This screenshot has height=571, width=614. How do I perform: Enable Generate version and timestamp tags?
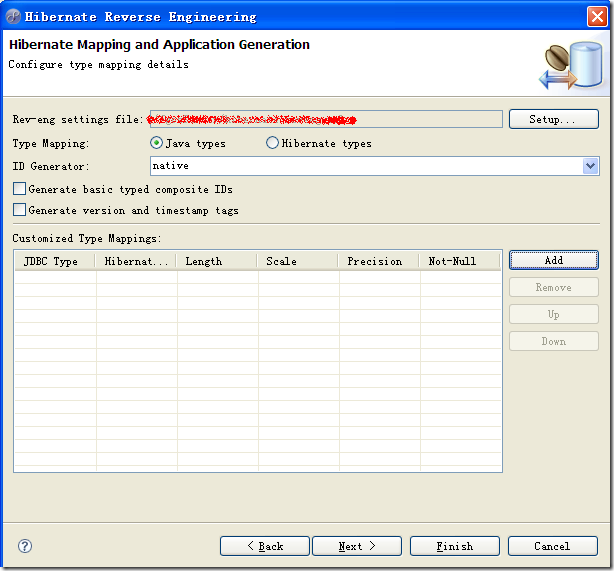click(19, 210)
